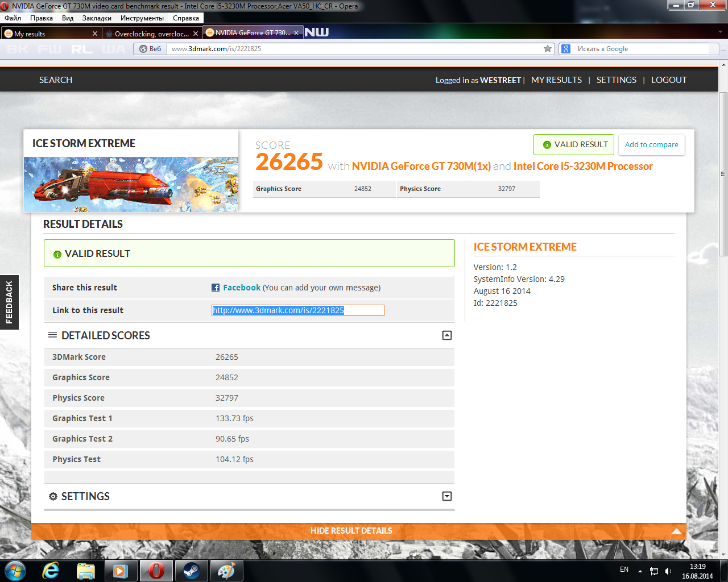Click the NVIDIA GeForce GT 730M(1x) link

pyautogui.click(x=421, y=167)
